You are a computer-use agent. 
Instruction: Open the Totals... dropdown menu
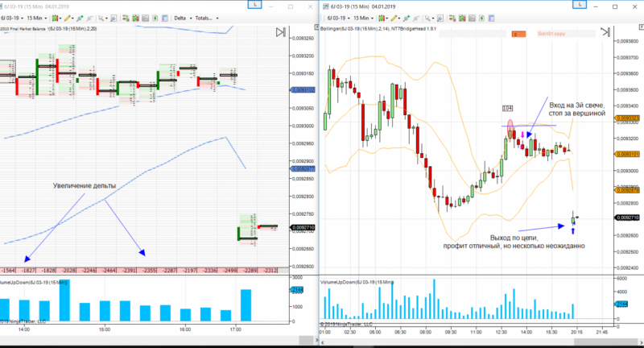tap(207, 18)
